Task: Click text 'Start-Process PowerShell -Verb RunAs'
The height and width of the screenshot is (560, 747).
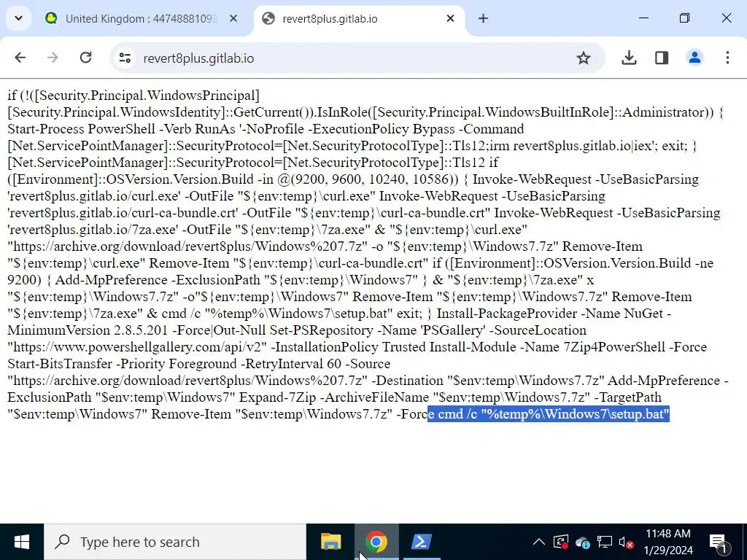Action: (x=122, y=128)
